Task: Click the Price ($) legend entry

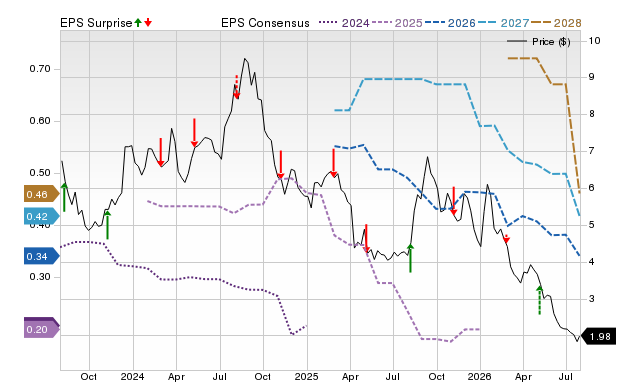Action: point(539,42)
